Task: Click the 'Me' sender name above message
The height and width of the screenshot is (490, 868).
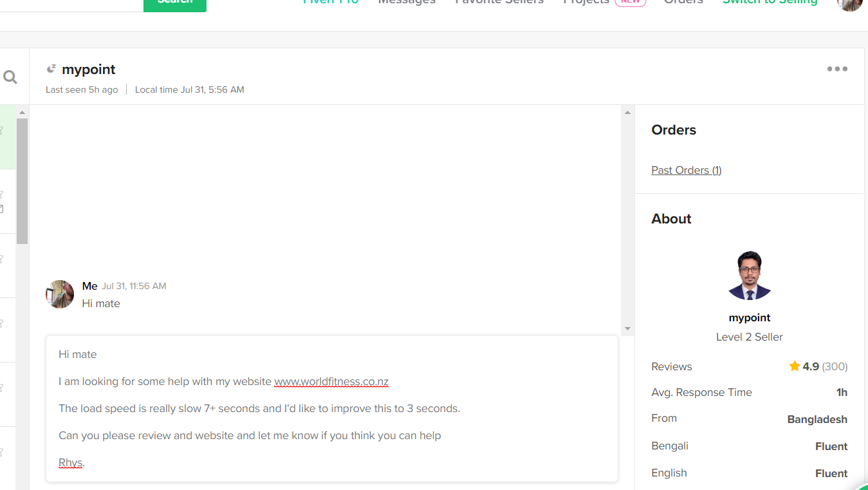Action: point(90,286)
